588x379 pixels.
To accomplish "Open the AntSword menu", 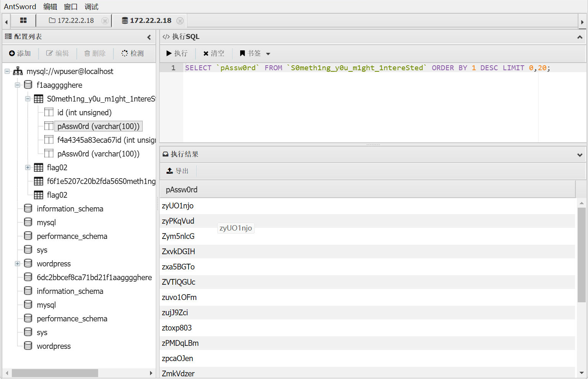I will tap(20, 6).
